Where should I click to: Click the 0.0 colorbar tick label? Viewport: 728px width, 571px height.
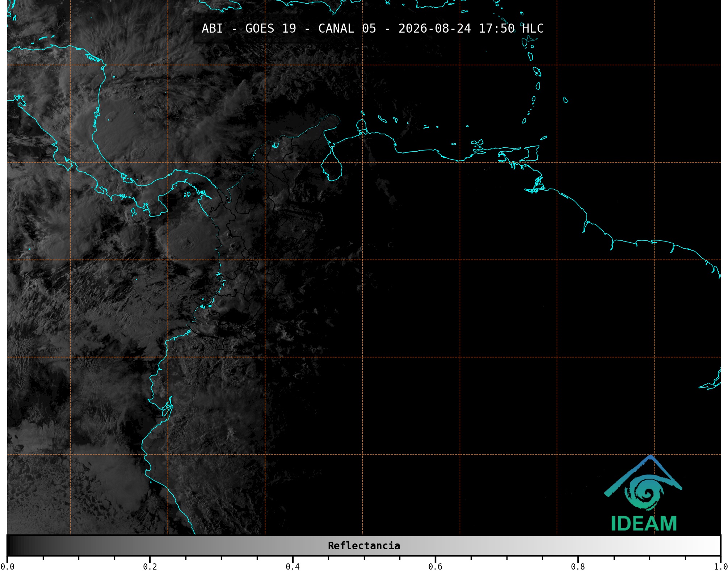(x=7, y=567)
